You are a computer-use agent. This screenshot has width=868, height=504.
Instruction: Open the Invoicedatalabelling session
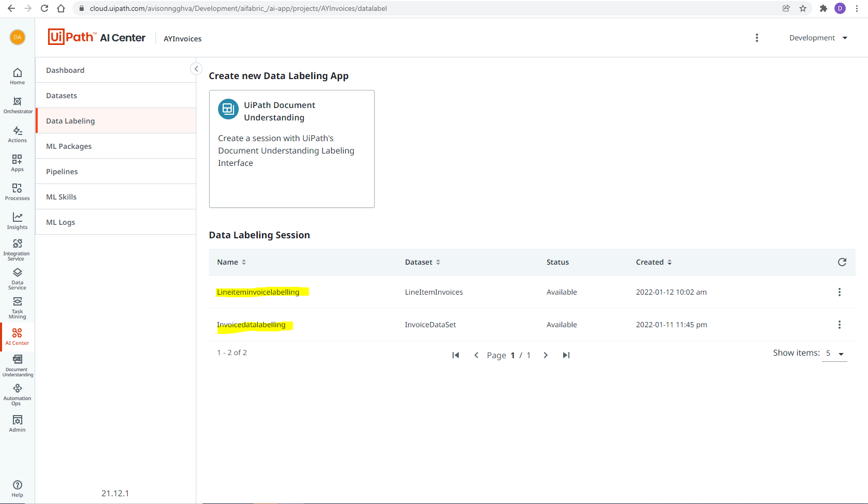pos(251,325)
